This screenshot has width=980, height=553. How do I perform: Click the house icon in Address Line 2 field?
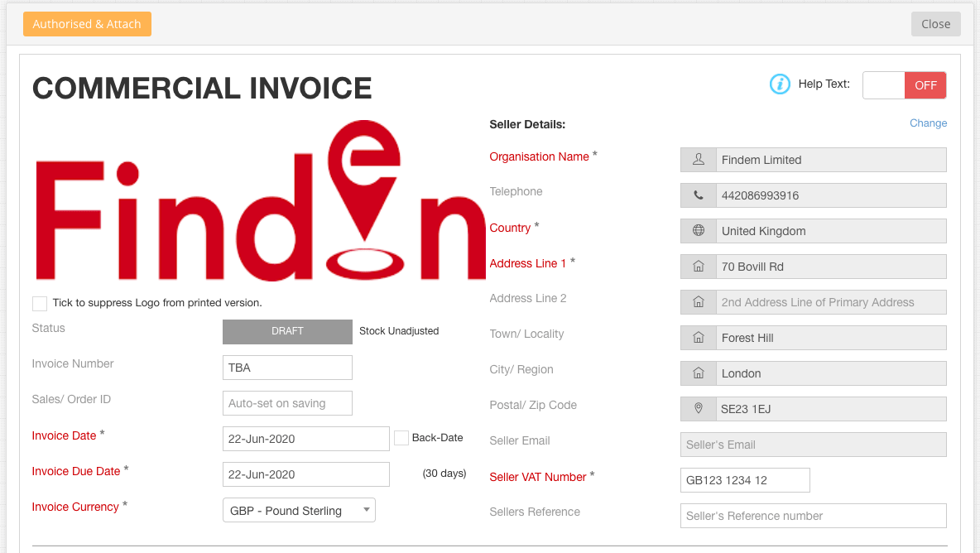point(699,302)
